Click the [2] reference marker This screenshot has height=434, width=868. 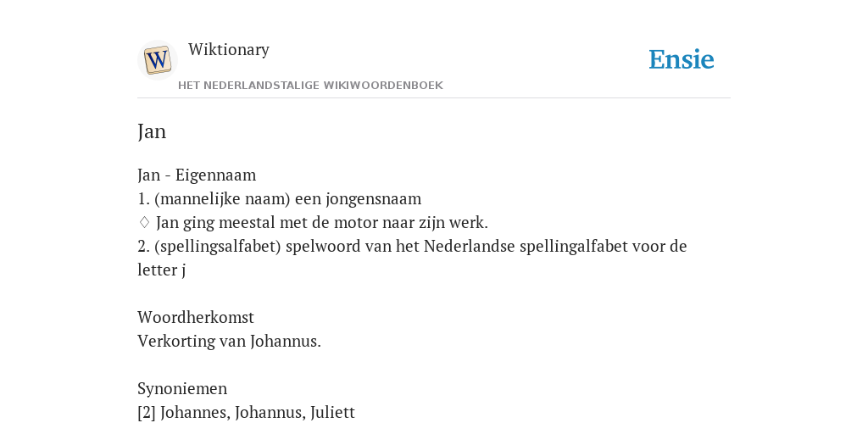click(147, 413)
